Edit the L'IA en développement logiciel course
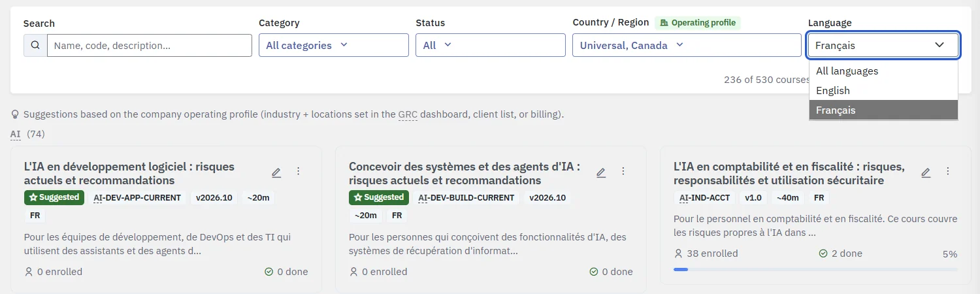980x294 pixels. pos(276,172)
